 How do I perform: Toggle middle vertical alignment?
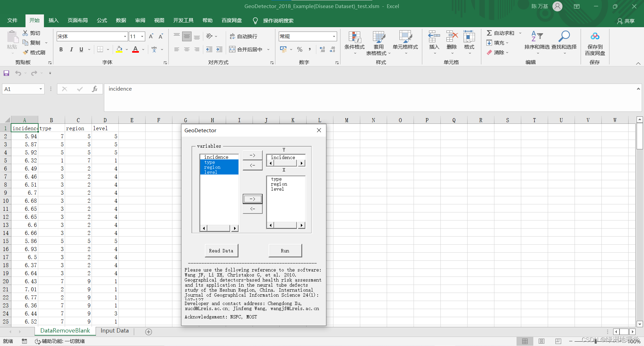(187, 36)
